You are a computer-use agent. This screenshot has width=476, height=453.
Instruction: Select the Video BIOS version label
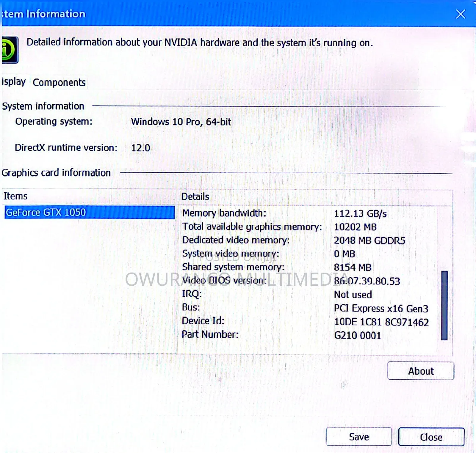point(225,280)
